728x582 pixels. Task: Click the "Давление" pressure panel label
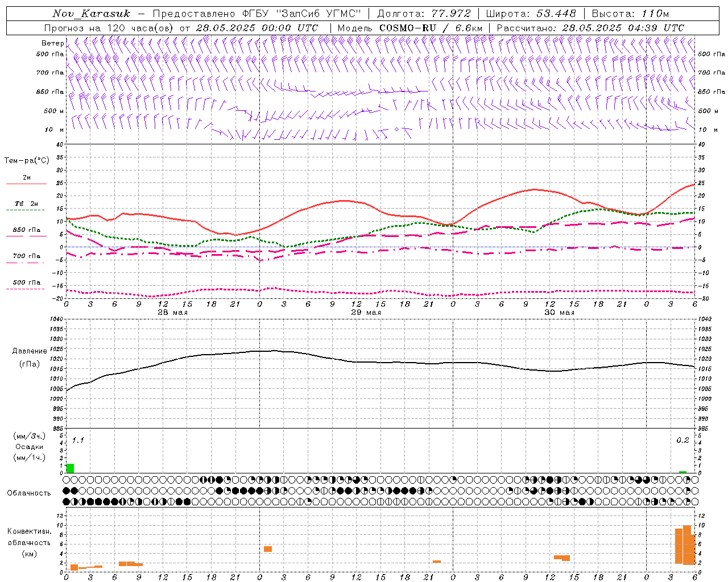point(30,351)
